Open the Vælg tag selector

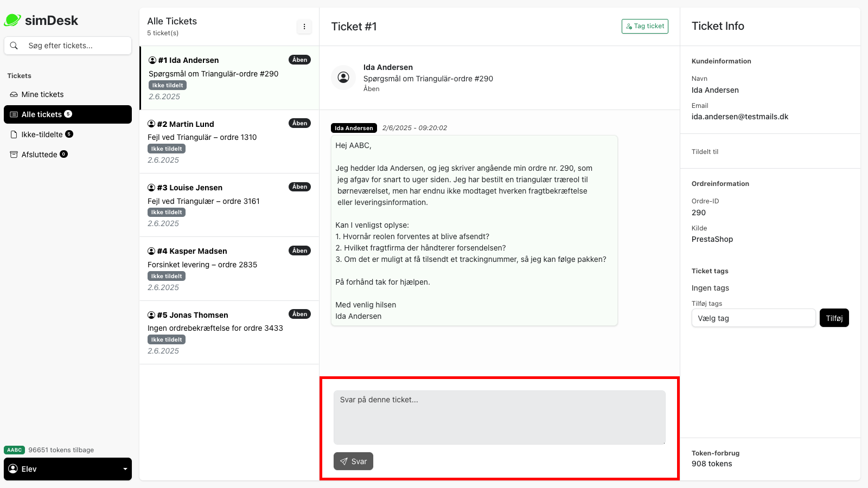coord(753,318)
